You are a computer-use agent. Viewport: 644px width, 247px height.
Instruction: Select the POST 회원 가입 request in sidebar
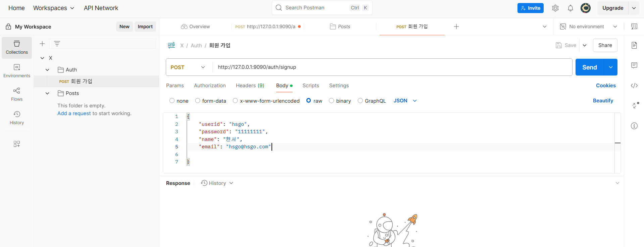pyautogui.click(x=97, y=81)
